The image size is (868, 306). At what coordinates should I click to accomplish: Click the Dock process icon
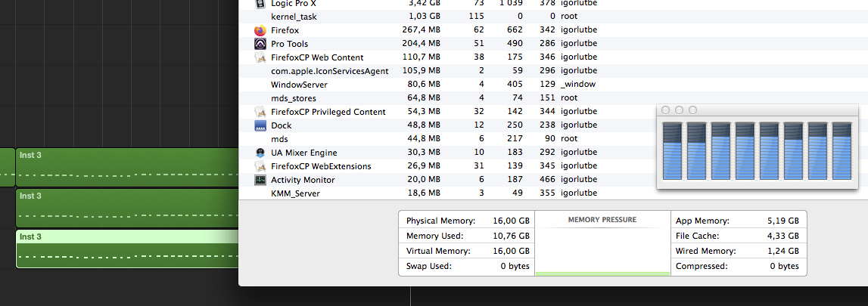click(x=260, y=125)
